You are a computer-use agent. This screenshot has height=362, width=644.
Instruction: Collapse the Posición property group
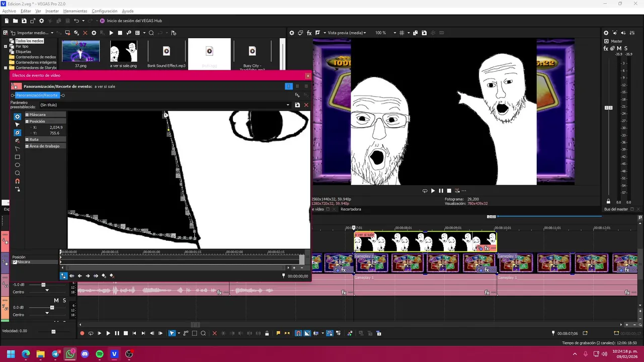(27, 121)
